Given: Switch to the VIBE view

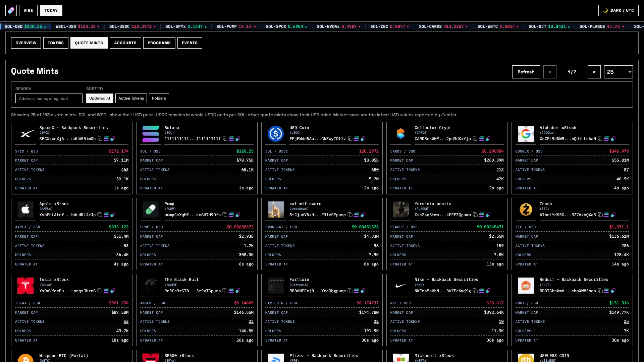Looking at the screenshot, I should point(28,10).
